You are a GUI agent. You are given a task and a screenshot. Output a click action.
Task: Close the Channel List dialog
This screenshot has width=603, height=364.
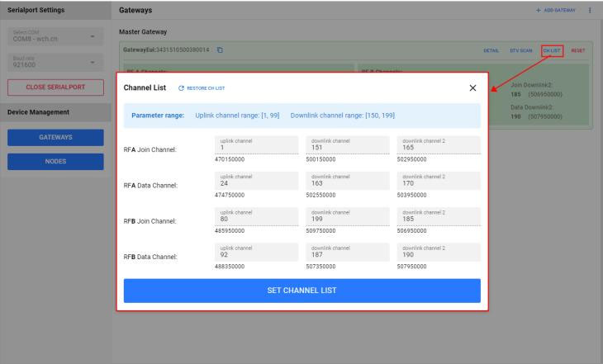[x=472, y=87]
